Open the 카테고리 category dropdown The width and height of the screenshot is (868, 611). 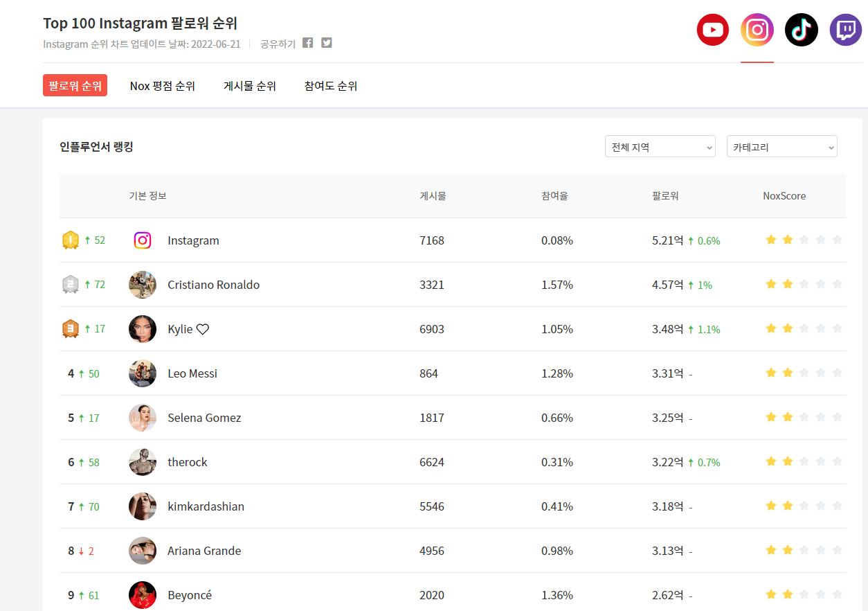point(782,147)
